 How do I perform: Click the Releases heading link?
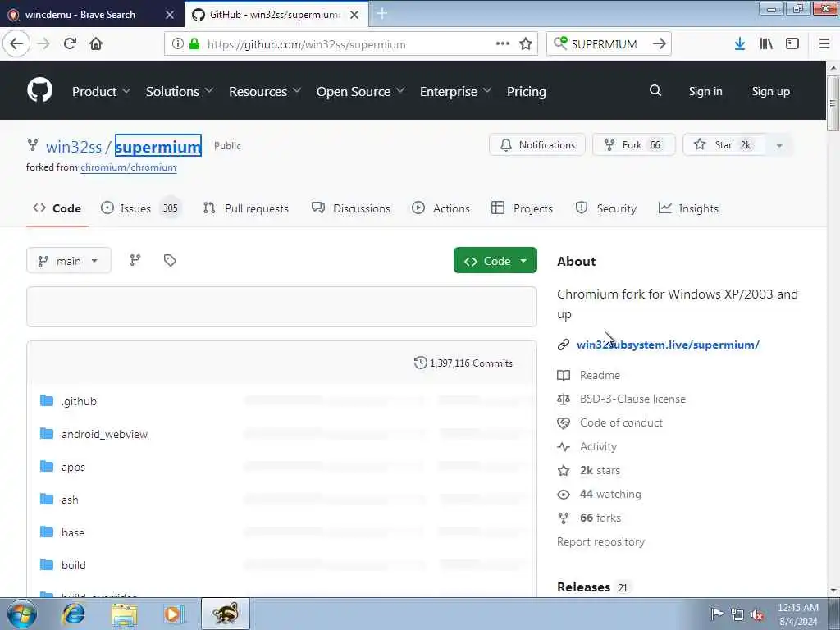[x=583, y=587]
